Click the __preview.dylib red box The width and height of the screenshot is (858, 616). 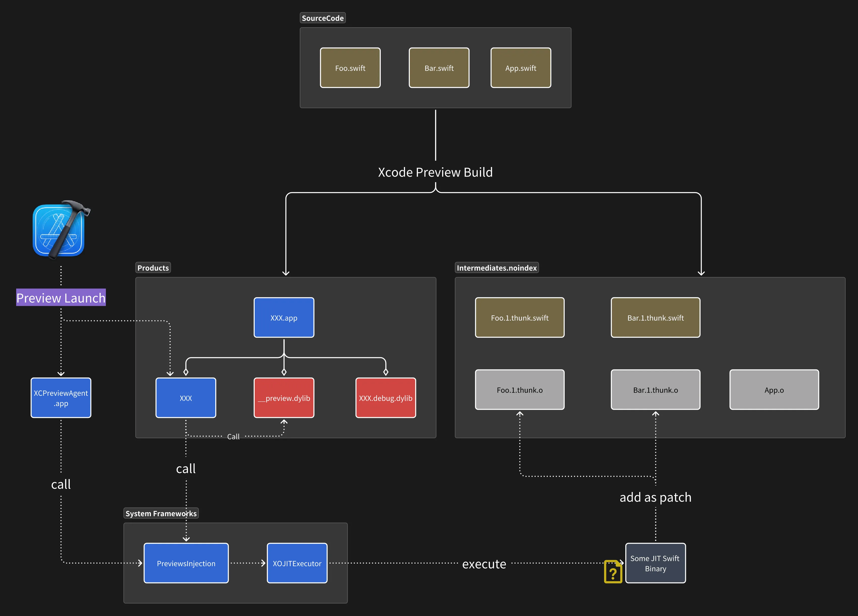coord(284,398)
